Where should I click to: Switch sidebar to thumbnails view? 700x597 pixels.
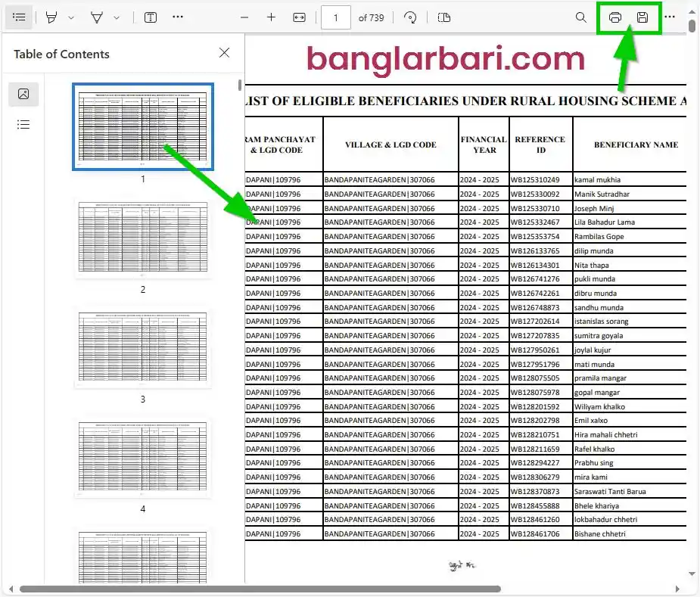23,95
